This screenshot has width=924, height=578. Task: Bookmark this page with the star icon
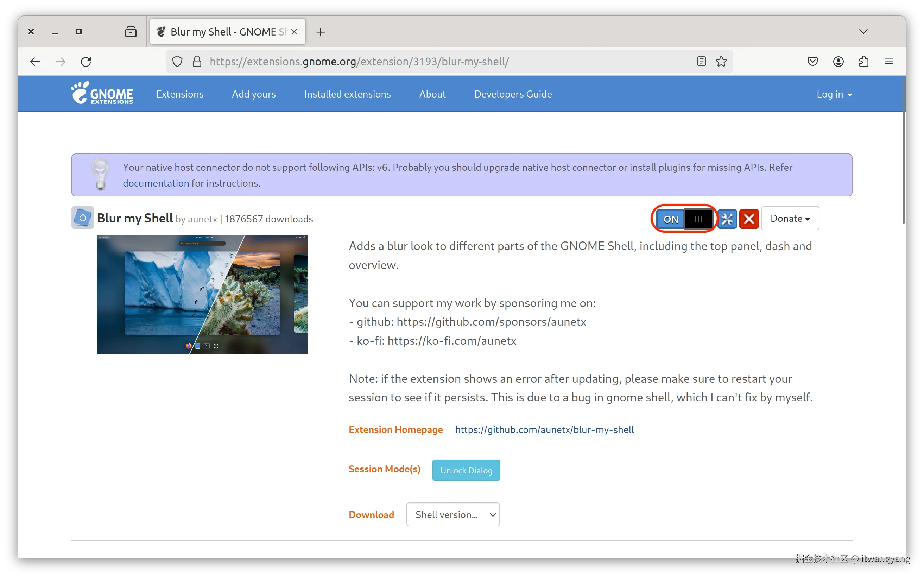(x=721, y=62)
